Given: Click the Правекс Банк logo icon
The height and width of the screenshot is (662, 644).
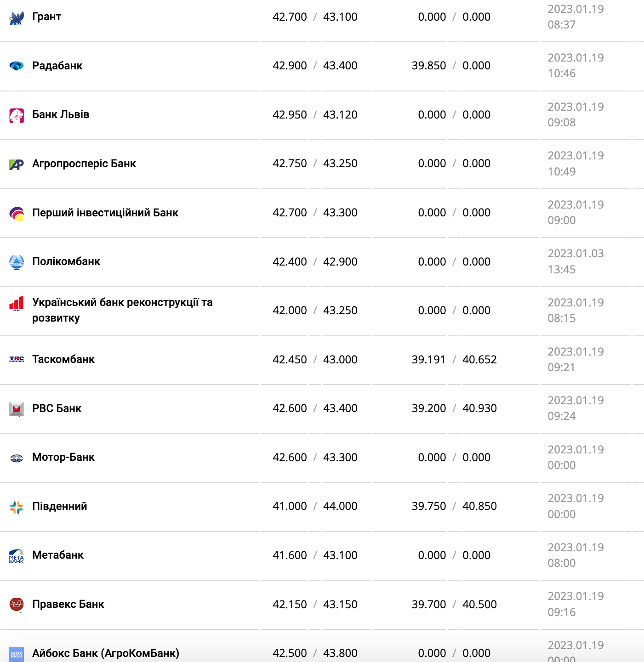Looking at the screenshot, I should click(x=17, y=605).
